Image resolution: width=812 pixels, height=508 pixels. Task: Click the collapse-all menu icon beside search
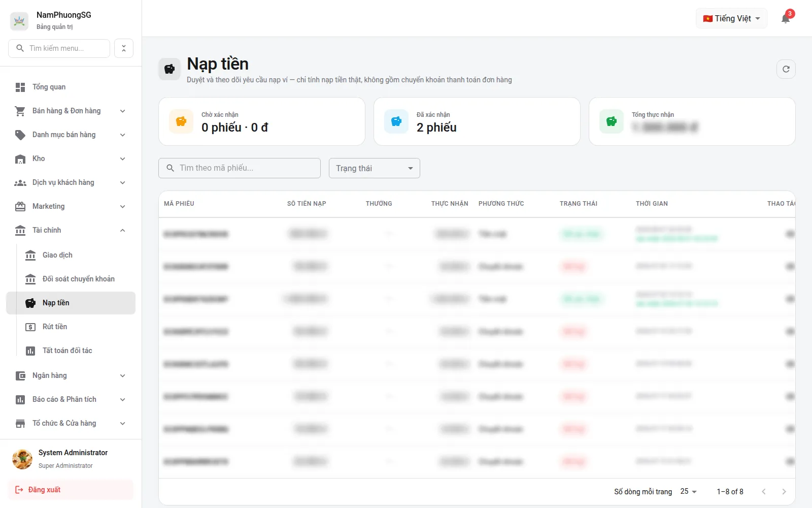[124, 48]
